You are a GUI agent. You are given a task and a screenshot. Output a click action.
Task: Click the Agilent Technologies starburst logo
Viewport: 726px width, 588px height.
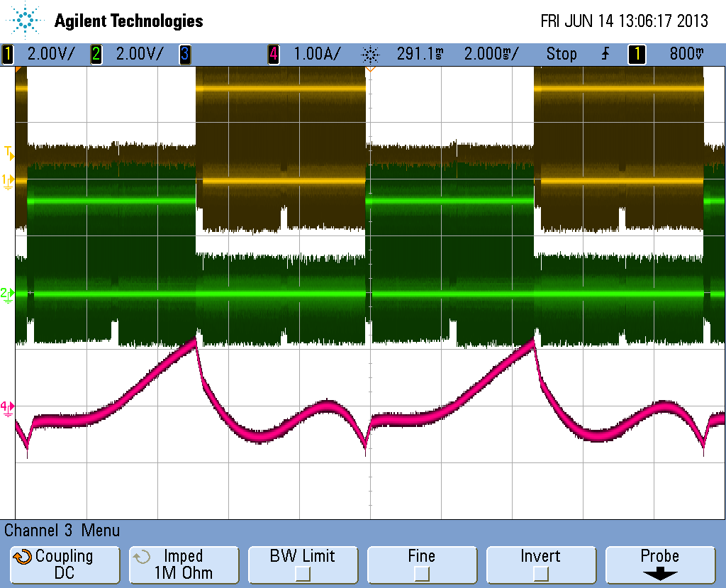point(24,20)
